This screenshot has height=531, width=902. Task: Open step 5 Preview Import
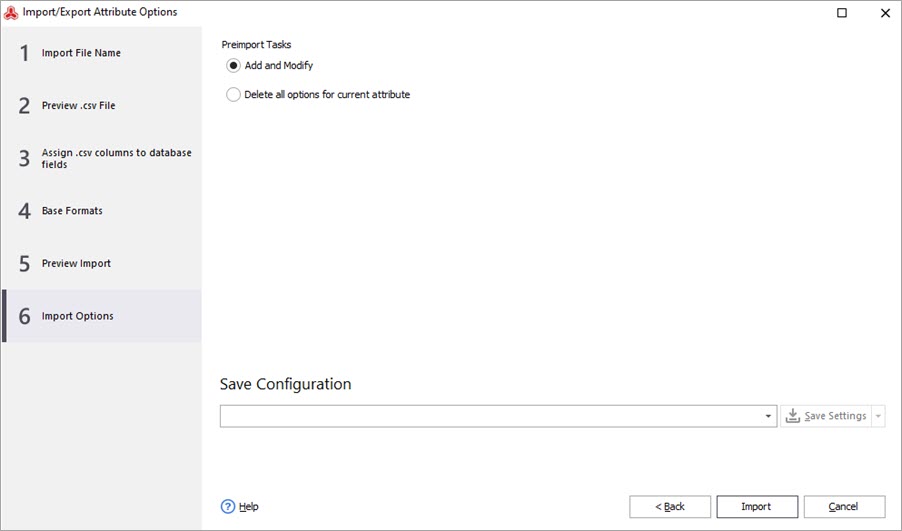click(102, 263)
